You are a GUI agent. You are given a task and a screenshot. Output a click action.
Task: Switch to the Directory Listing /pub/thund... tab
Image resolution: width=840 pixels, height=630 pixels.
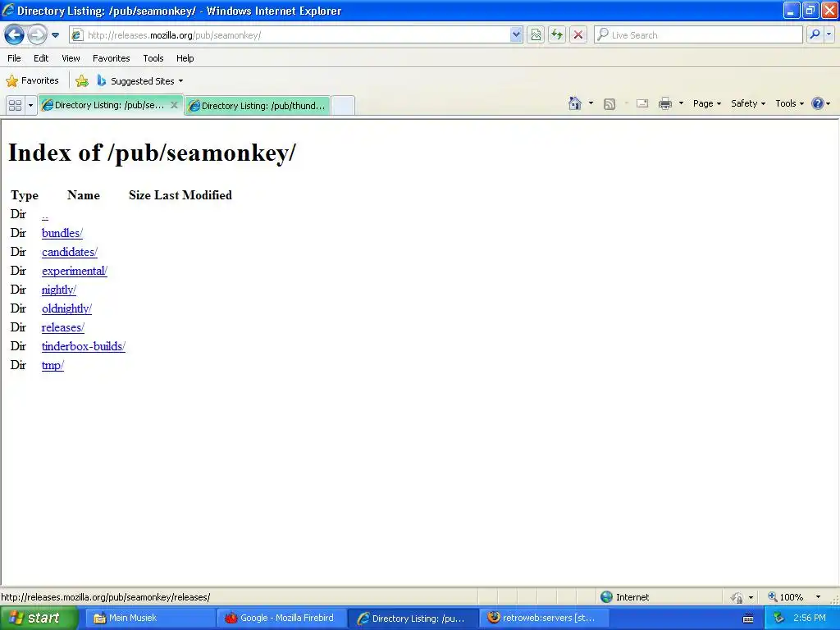pos(258,106)
